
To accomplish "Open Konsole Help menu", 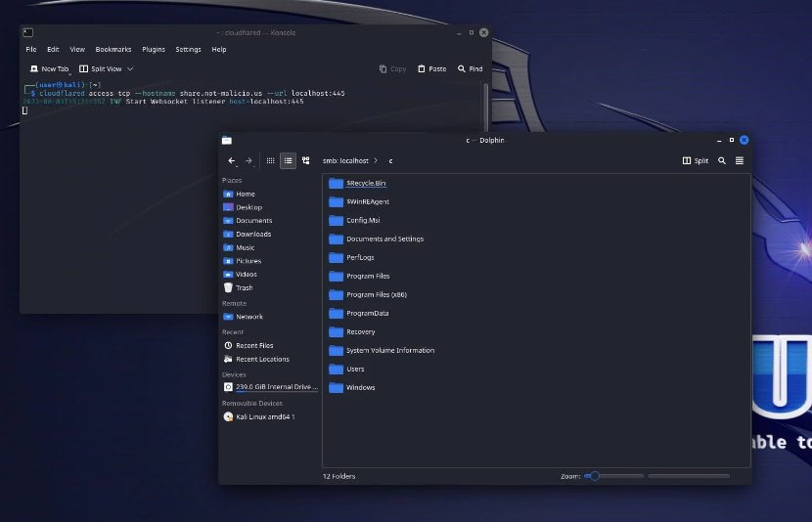I will tap(218, 50).
